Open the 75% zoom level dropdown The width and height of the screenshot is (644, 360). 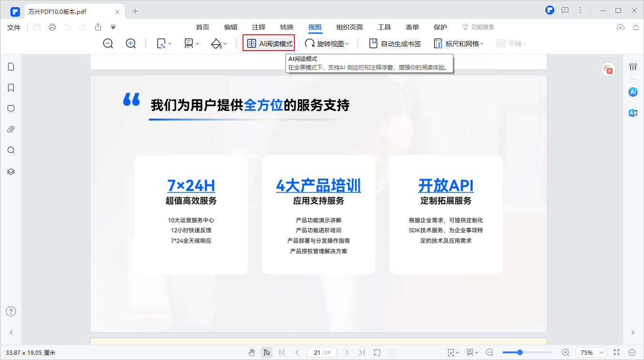[591, 352]
